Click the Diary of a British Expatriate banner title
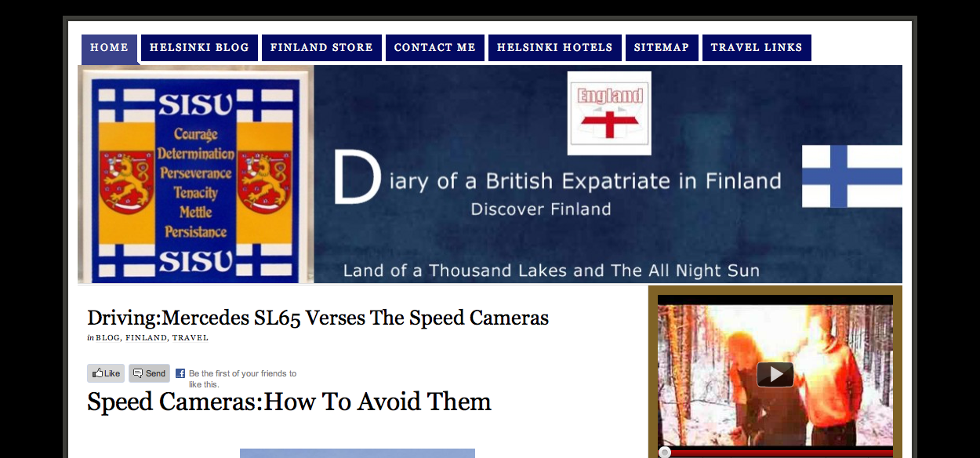 click(x=557, y=180)
